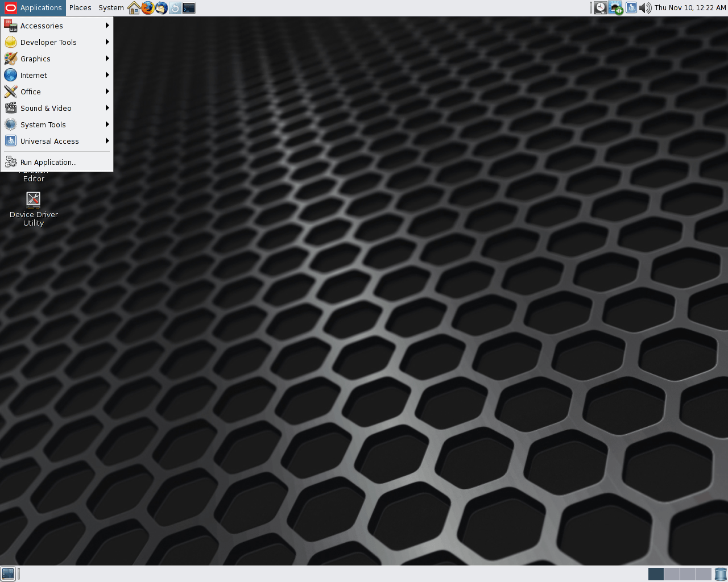Launch Thunderbird mail from the panel
This screenshot has height=582, width=728.
tap(162, 8)
